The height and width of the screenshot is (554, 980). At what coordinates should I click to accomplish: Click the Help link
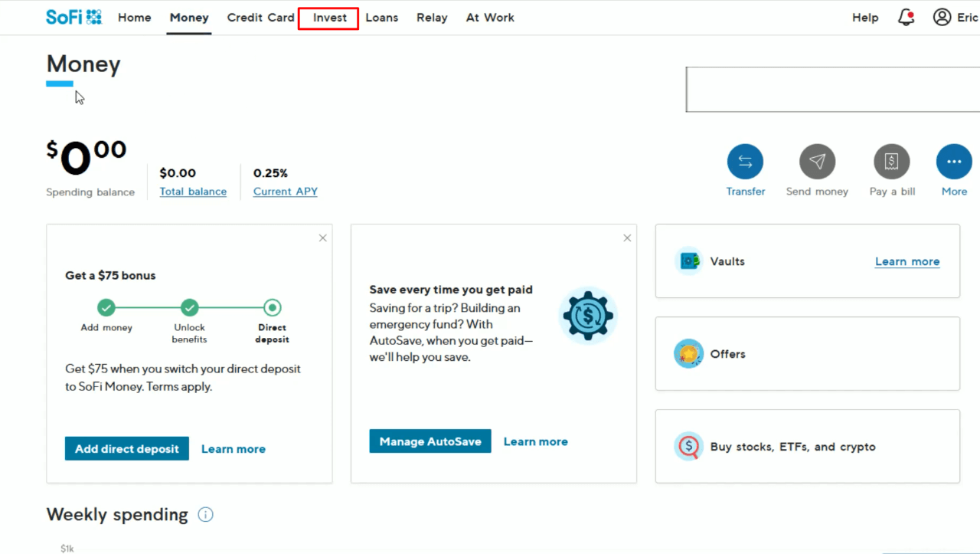coord(865,18)
